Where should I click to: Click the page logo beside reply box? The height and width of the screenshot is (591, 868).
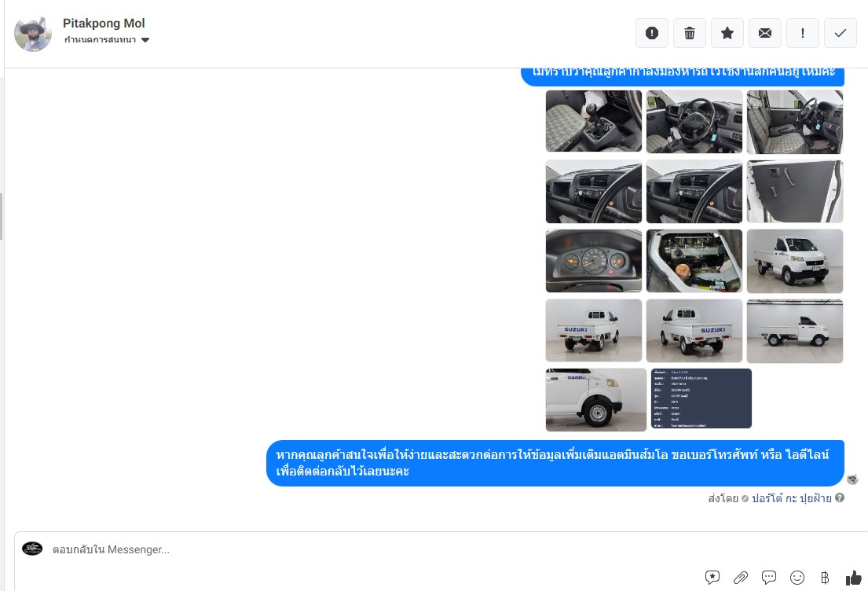(x=32, y=549)
